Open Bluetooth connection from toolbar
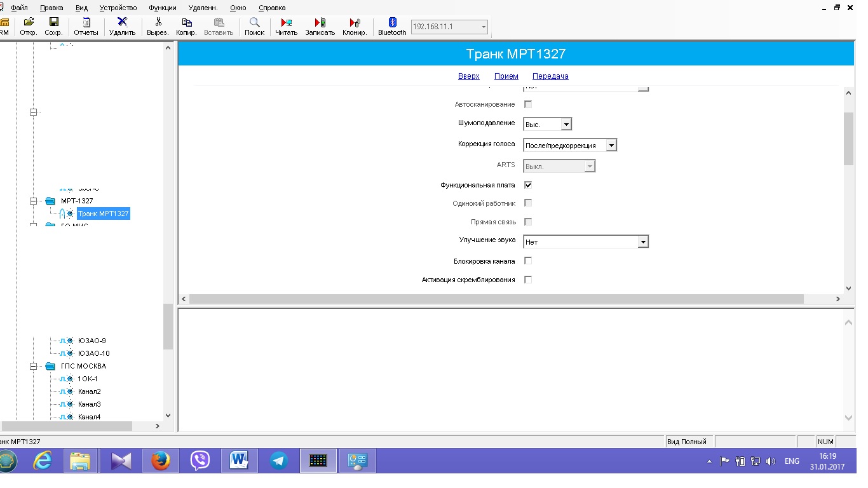868x488 pixels. [392, 23]
